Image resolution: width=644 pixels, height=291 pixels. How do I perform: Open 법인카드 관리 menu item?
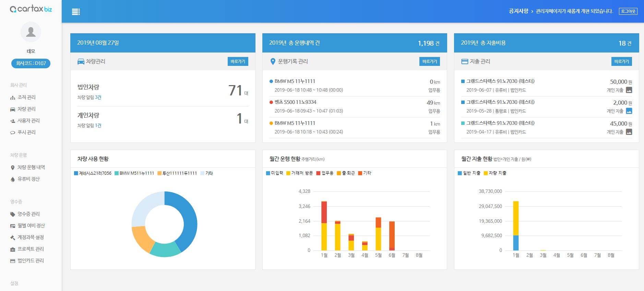[x=31, y=261]
